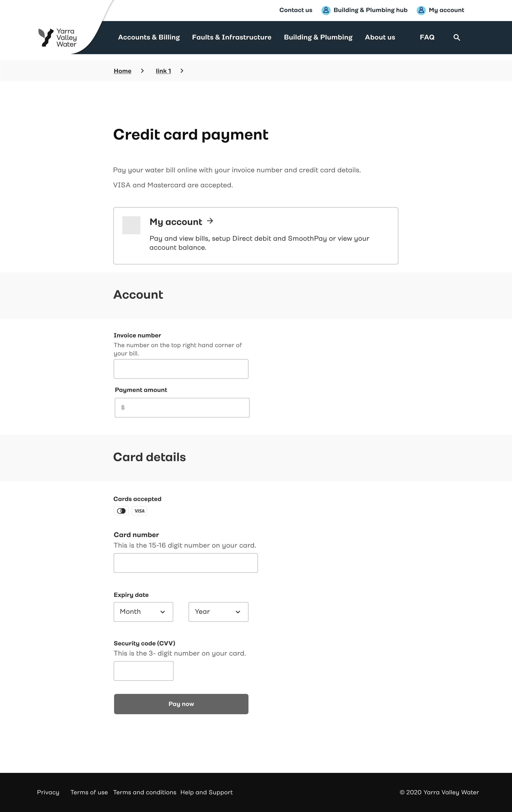512x812 pixels.
Task: Open the About us menu
Action: point(380,37)
